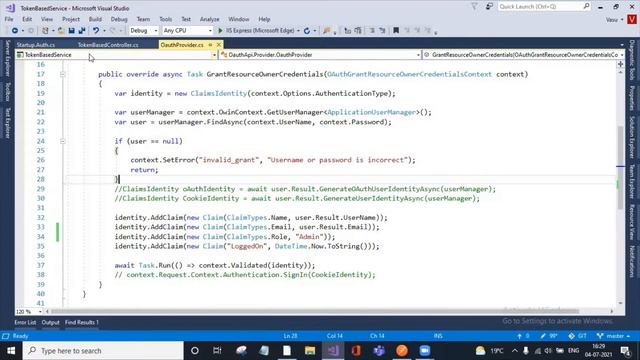Collapse the method at line 17

pos(62,74)
